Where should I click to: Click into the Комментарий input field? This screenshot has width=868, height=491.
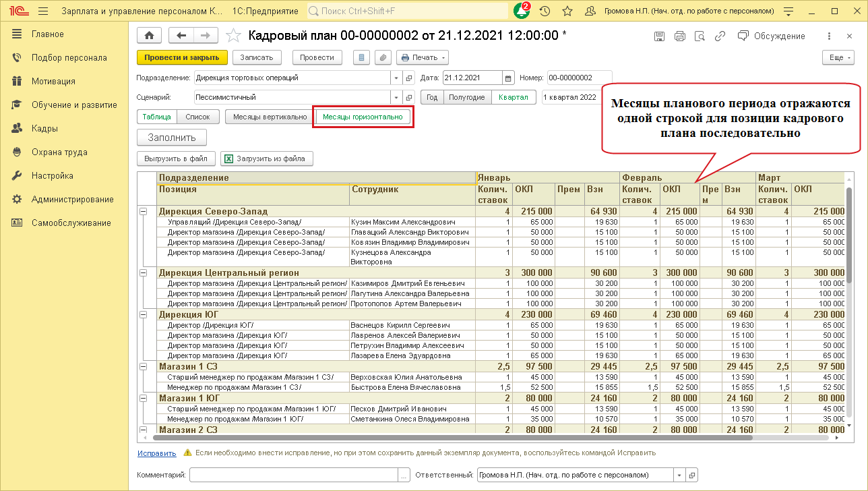click(294, 475)
